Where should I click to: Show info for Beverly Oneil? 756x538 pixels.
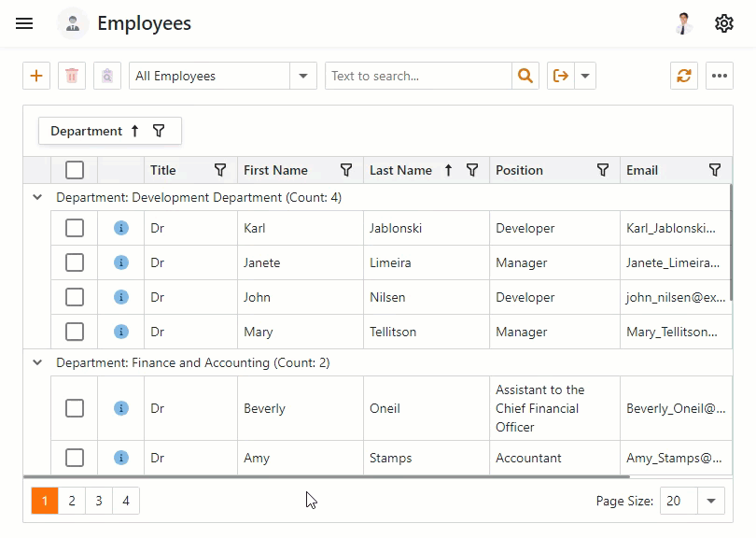(121, 408)
